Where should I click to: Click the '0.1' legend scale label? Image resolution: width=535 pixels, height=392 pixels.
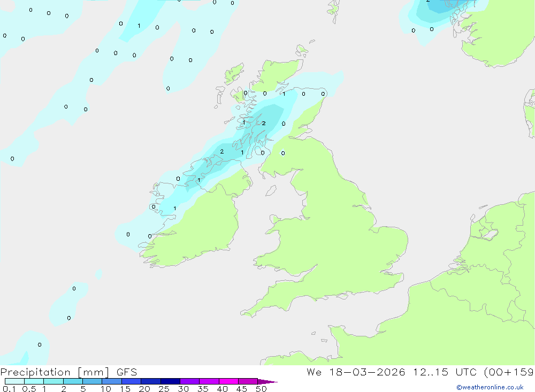[9, 389]
